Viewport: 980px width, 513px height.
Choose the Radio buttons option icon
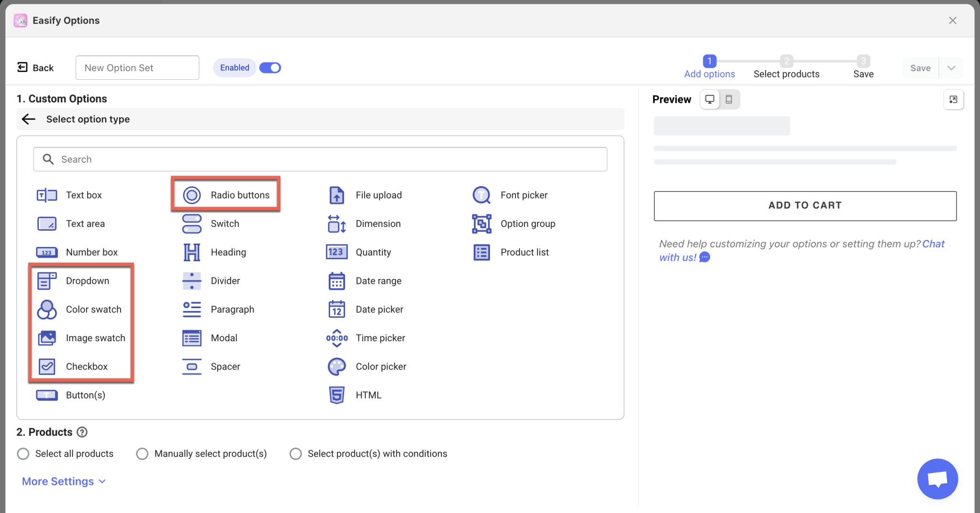192,195
